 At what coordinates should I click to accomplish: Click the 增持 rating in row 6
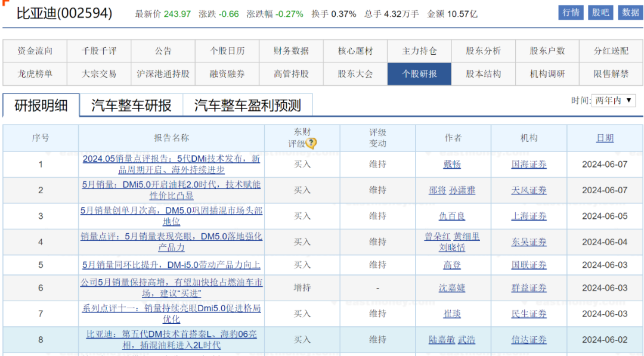point(302,288)
